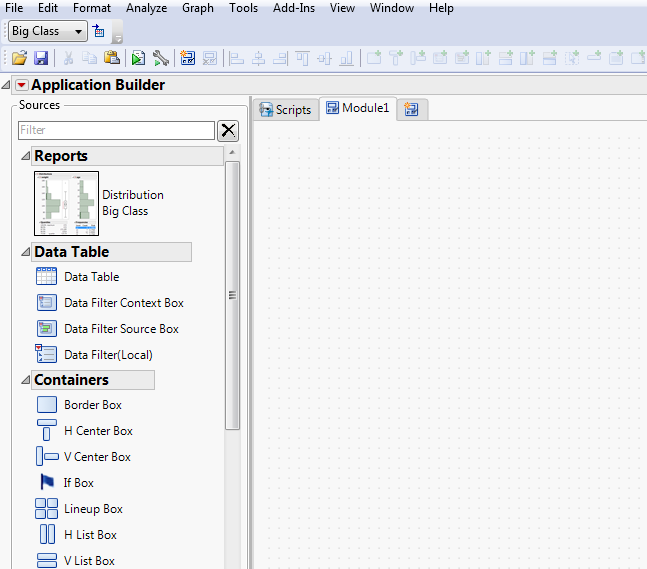Collapse the Reports section

[x=25, y=157]
